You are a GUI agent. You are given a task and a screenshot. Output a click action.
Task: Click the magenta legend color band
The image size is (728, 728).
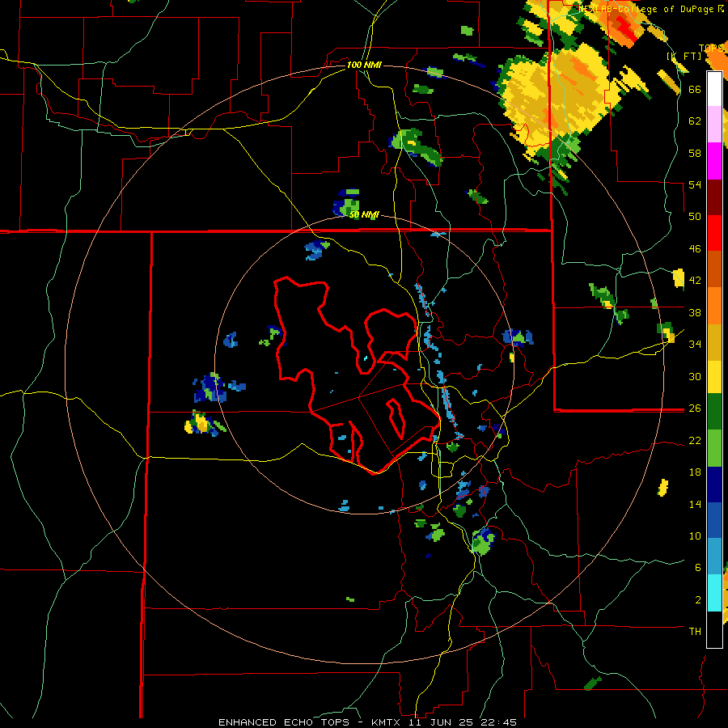tap(714, 161)
